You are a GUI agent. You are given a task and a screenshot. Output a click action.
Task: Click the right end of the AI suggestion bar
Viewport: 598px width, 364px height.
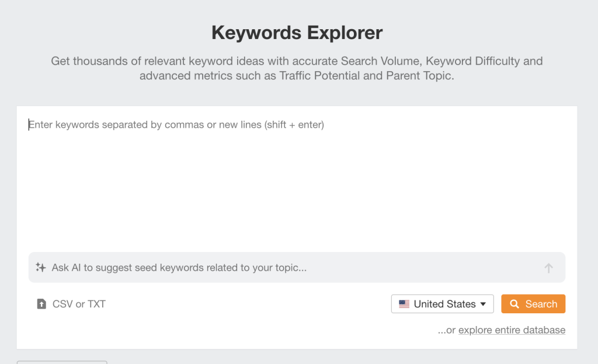point(548,268)
